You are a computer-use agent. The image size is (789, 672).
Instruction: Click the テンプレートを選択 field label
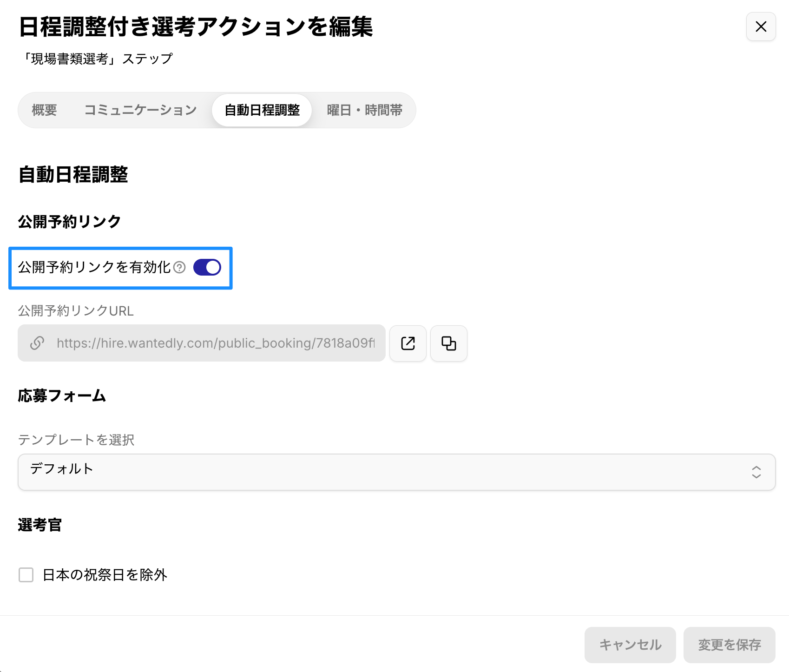76,440
